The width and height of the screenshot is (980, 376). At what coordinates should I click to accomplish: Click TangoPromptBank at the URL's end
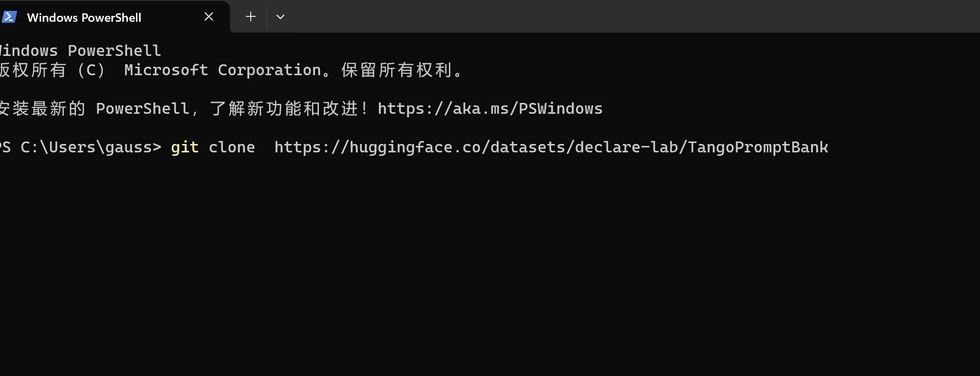click(757, 147)
